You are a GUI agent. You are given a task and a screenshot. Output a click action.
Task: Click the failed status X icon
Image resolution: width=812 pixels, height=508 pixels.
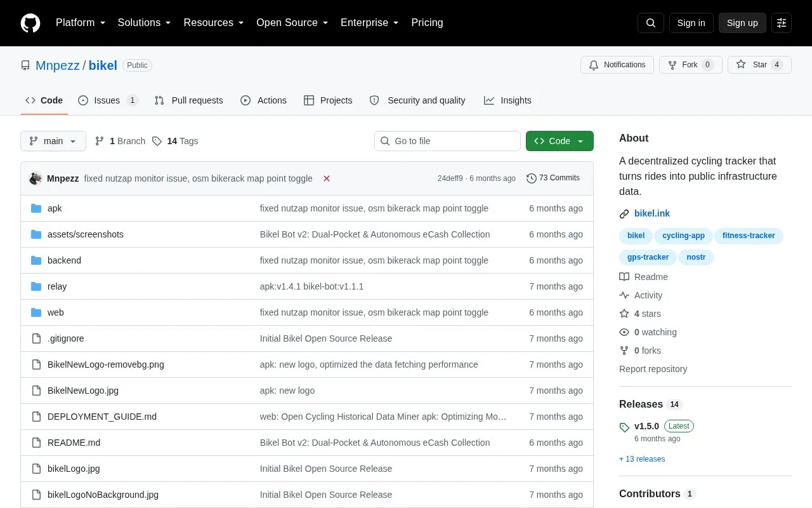[327, 178]
